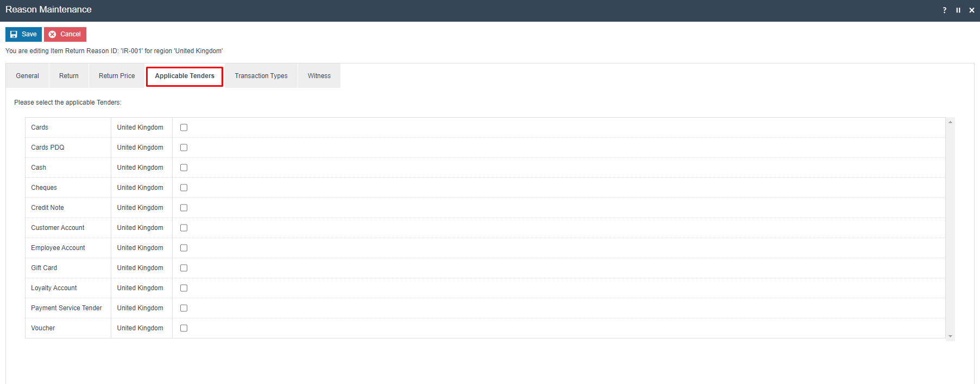Screen dimensions: 980x384
Task: Tick the Customer Account checkbox
Action: click(x=184, y=228)
